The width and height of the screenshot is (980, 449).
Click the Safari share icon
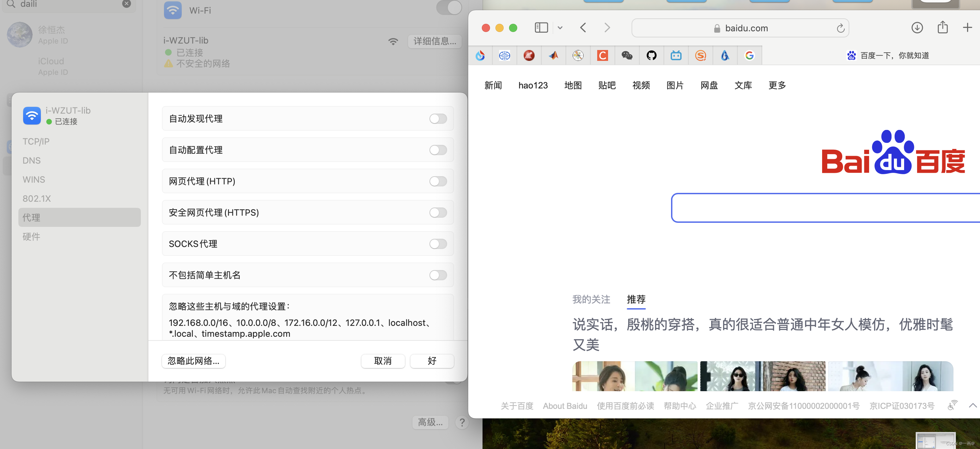pyautogui.click(x=942, y=28)
